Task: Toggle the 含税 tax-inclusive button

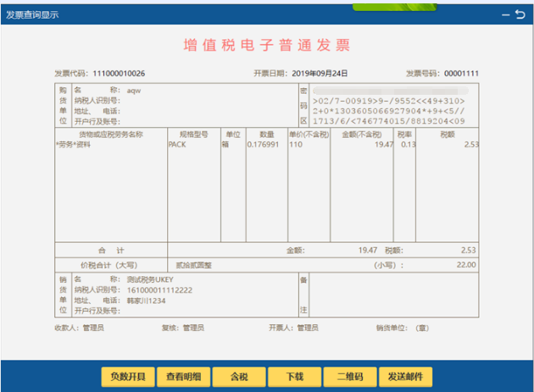Action: (x=239, y=377)
